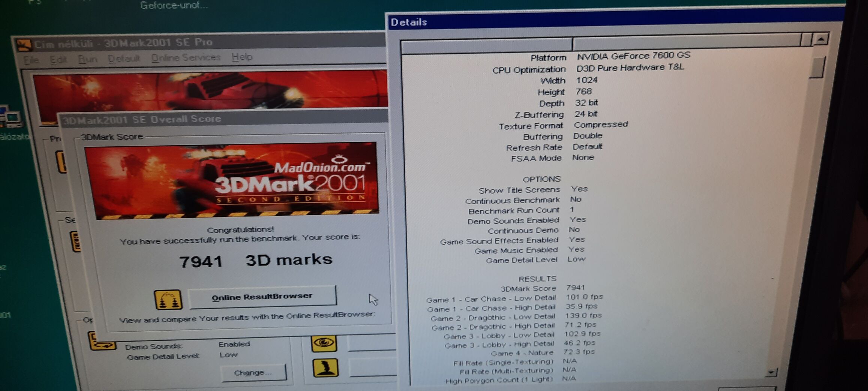Viewport: 868px width, 391px height.
Task: Click the Dragothic High Detail 71.2 fps row
Action: 514,326
